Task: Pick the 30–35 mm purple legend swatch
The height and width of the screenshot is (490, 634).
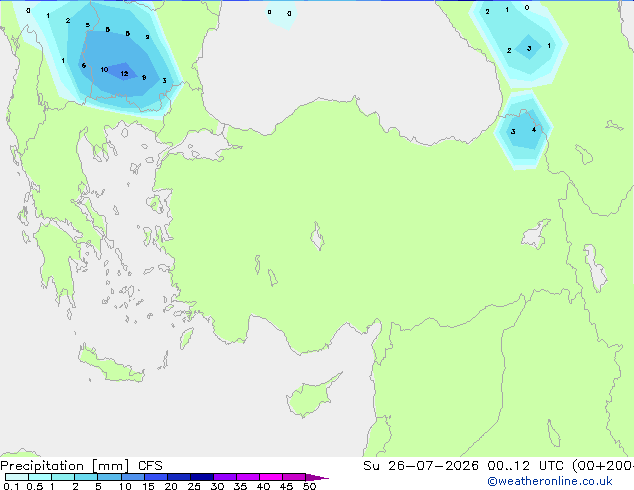Action: (x=225, y=477)
